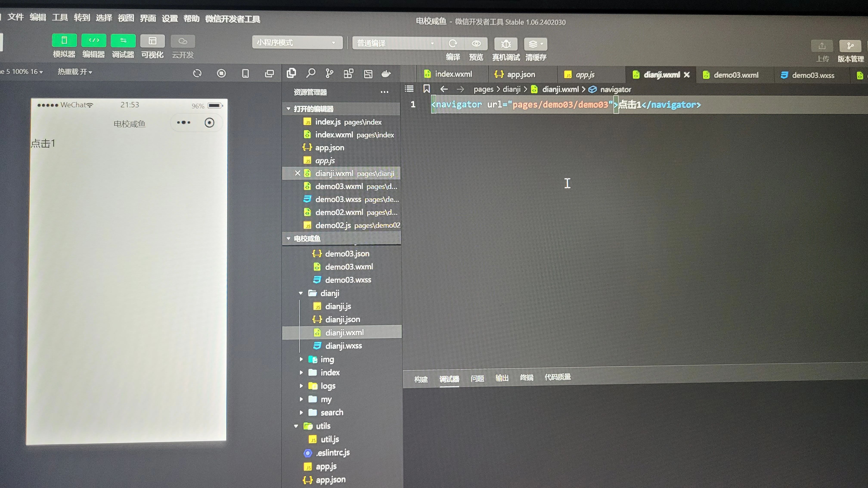The height and width of the screenshot is (488, 868).
Task: Close dianji.wxml in open editors list
Action: (297, 173)
